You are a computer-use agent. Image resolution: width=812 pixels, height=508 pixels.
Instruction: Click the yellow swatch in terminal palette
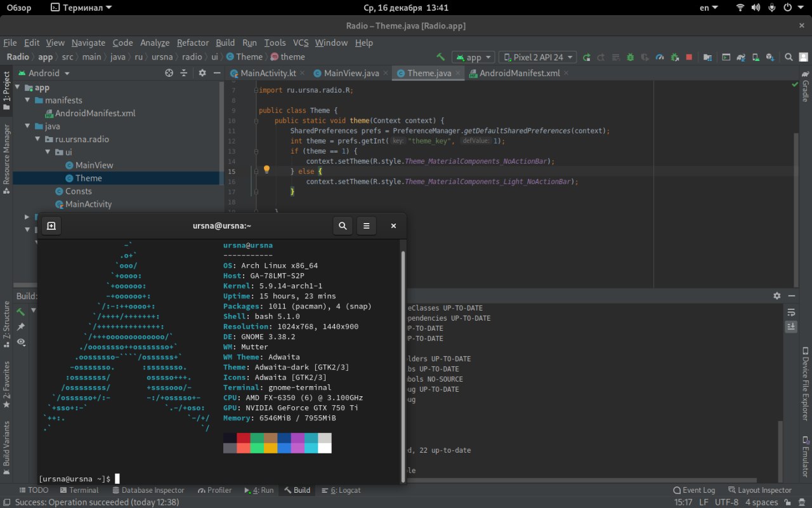[271, 448]
